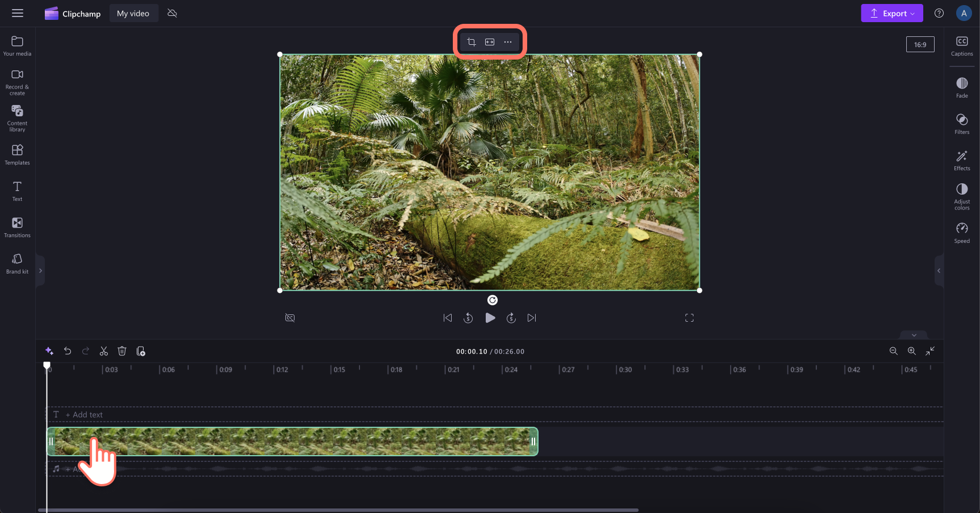Expand the left sidebar panel chevron
Image resolution: width=980 pixels, height=513 pixels.
pos(40,271)
